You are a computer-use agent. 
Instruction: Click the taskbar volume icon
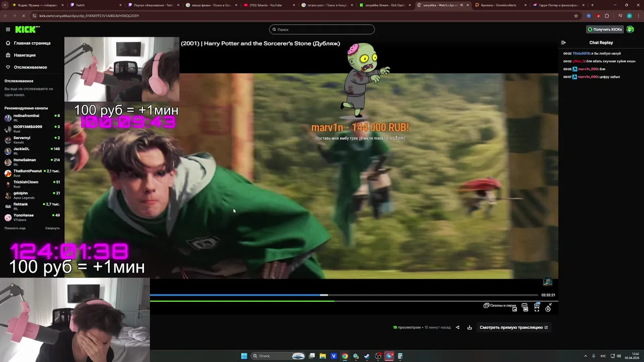pyautogui.click(x=619, y=356)
